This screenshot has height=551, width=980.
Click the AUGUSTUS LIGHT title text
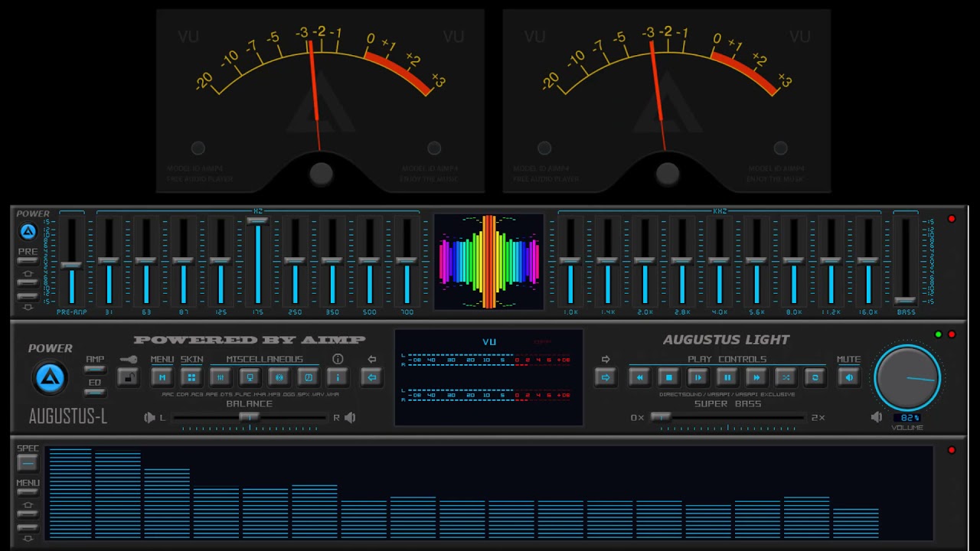tap(726, 340)
